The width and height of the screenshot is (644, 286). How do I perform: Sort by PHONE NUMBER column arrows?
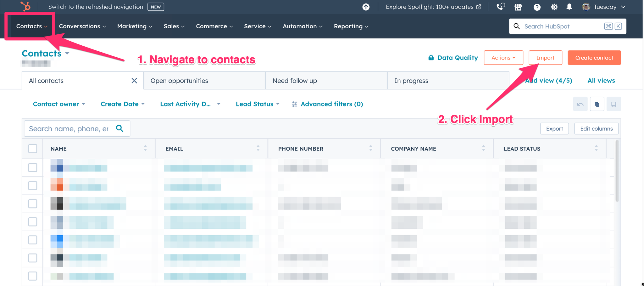coord(371,148)
